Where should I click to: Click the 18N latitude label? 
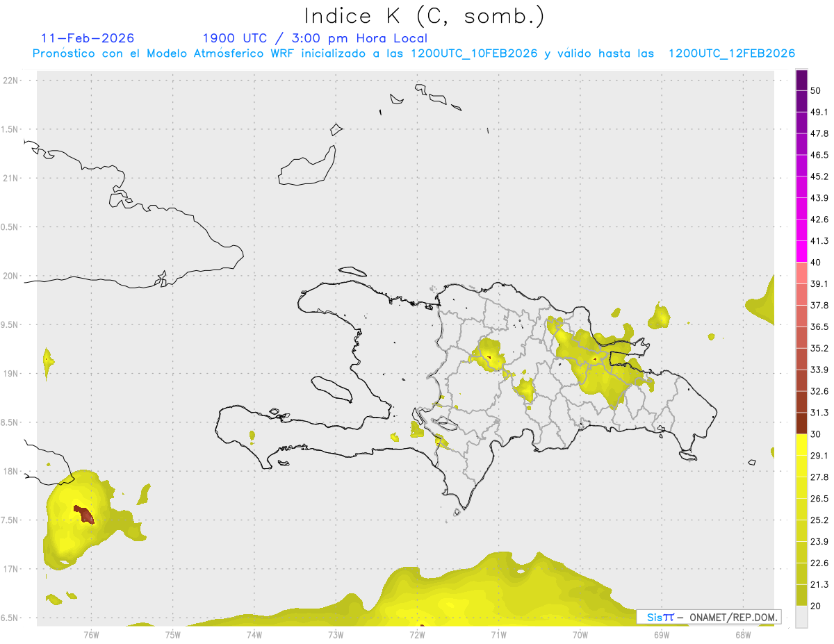[x=12, y=471]
